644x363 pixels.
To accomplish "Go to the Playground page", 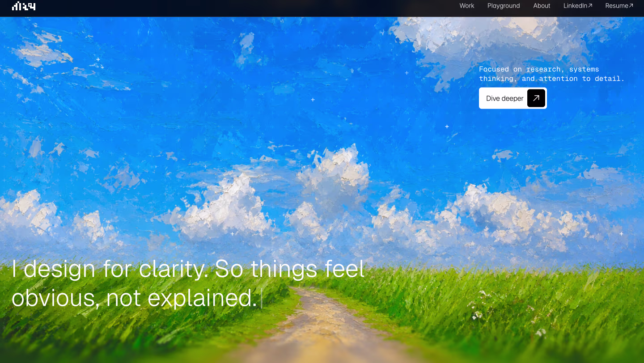I will tap(504, 6).
